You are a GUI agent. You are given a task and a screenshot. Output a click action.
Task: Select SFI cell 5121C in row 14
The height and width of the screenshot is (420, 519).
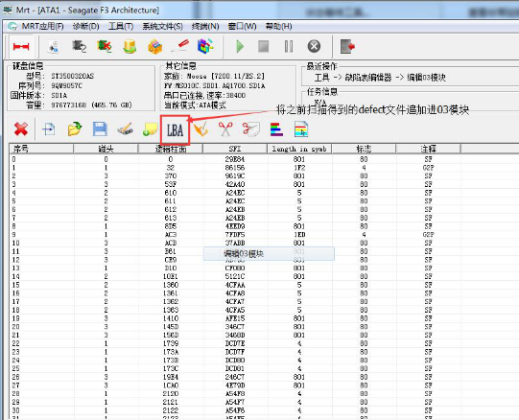235,276
